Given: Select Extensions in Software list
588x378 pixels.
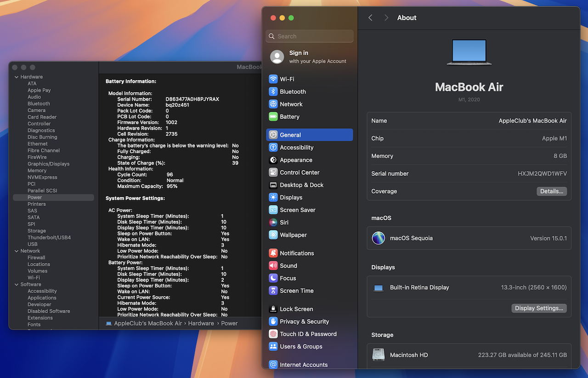Looking at the screenshot, I should [x=40, y=318].
